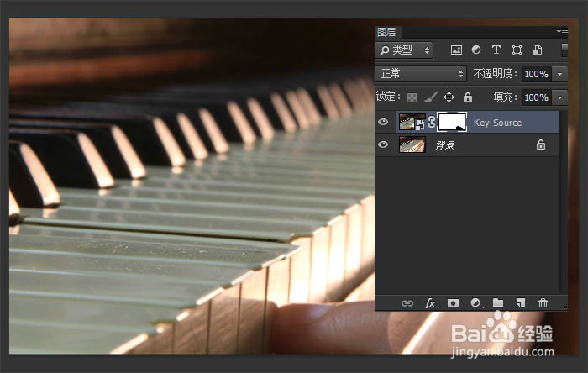Open the 不透明度 opacity slider arrow
Image resolution: width=588 pixels, height=373 pixels.
tap(560, 74)
